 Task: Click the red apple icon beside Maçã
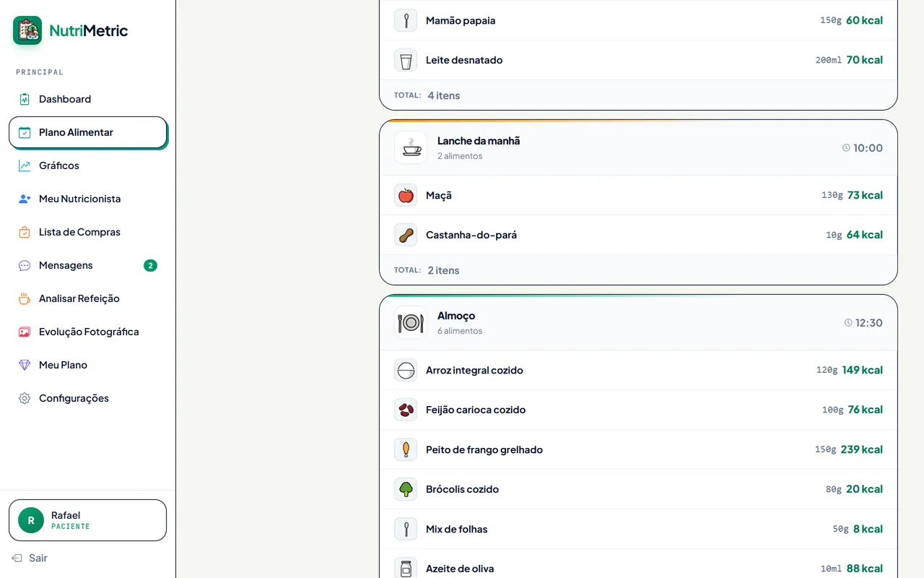point(406,195)
